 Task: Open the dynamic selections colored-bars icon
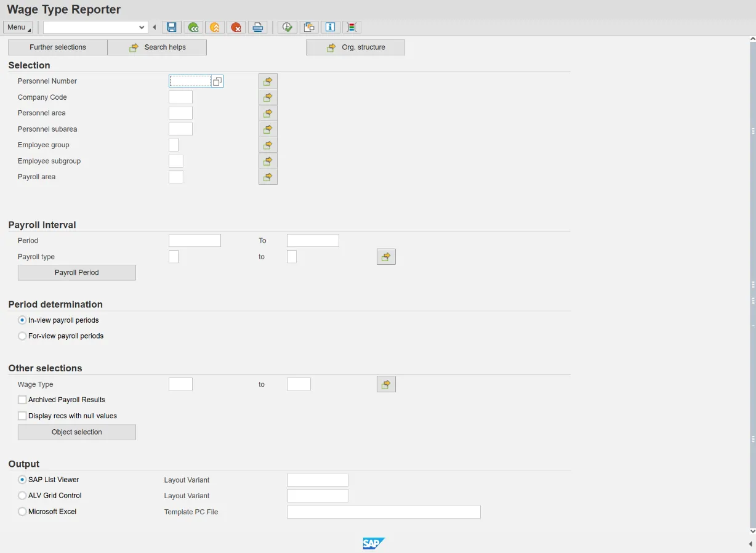(x=352, y=27)
